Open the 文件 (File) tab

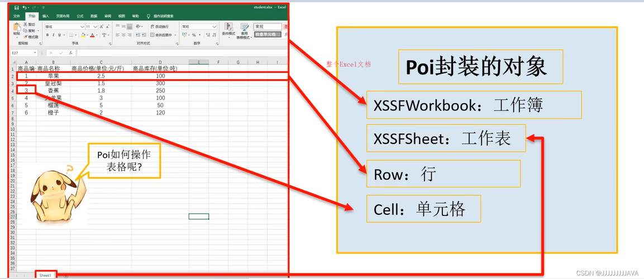point(16,16)
